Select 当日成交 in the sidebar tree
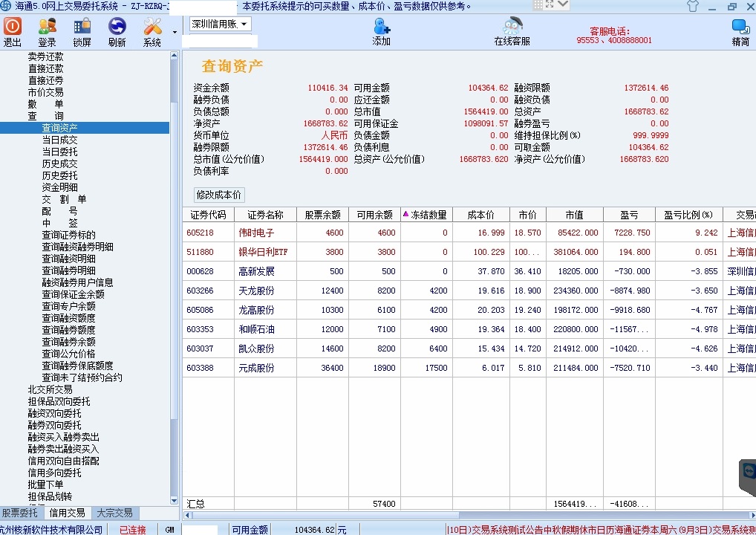Viewport: 756px width, 535px height. (x=59, y=140)
